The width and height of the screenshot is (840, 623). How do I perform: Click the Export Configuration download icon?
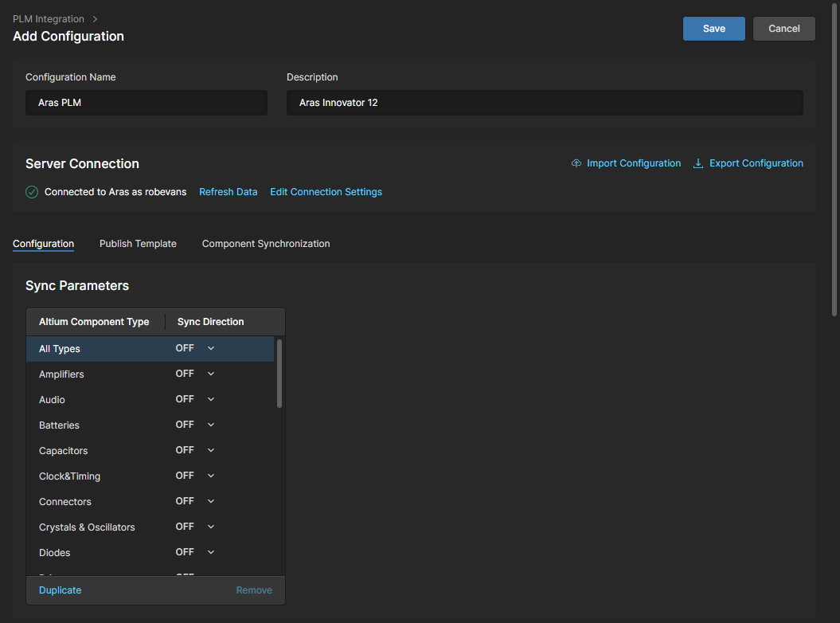[x=698, y=163]
